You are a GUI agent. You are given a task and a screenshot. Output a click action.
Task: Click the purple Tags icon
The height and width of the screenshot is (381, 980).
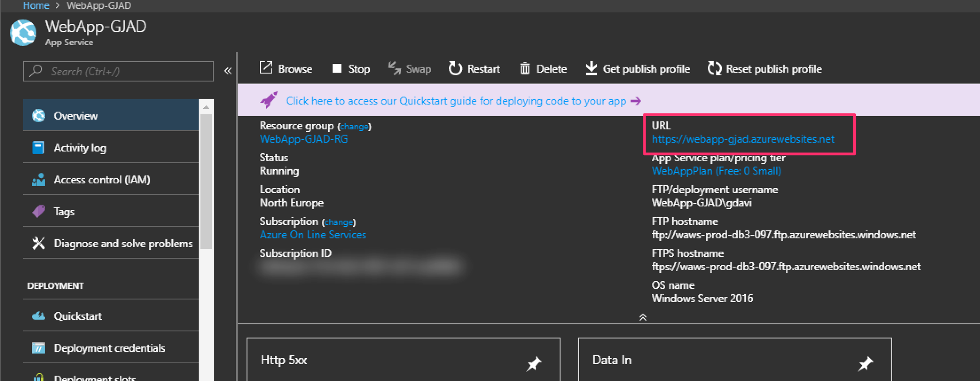(x=39, y=211)
